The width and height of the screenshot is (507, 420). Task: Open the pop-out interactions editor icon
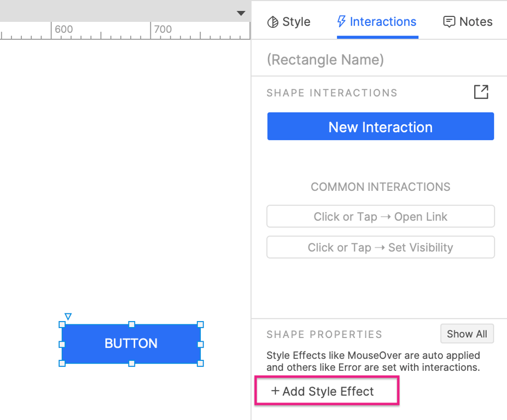(481, 92)
